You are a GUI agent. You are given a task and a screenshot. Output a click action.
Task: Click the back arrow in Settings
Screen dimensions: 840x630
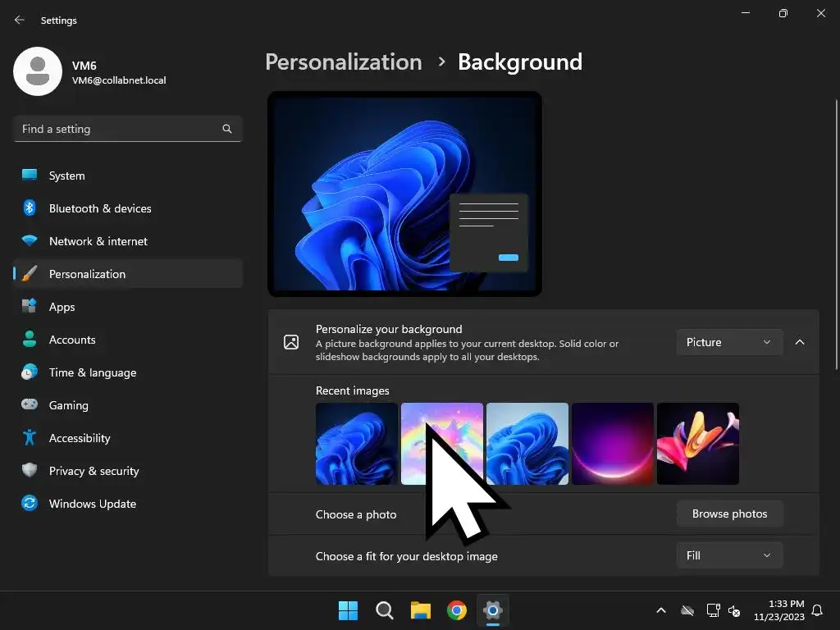pos(20,20)
